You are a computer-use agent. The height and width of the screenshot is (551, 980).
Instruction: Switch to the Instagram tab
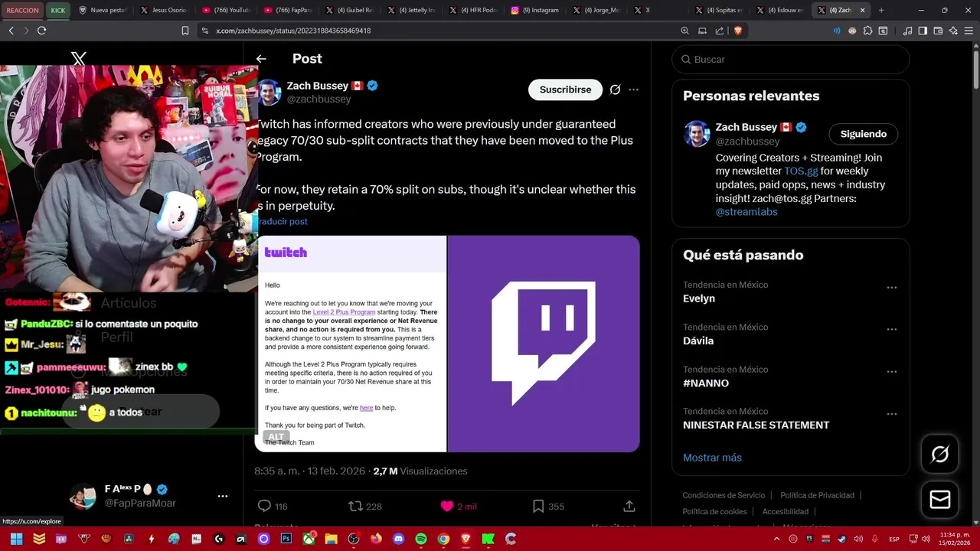534,10
